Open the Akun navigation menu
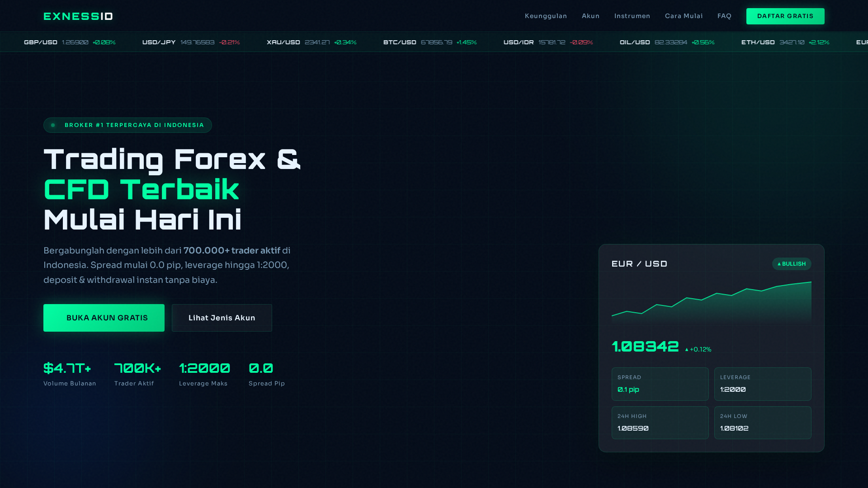This screenshot has width=868, height=488. click(590, 16)
